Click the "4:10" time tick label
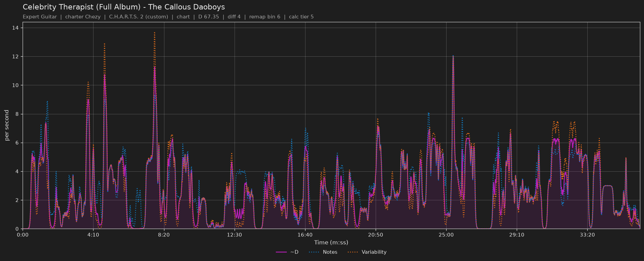The image size is (644, 261). click(93, 235)
